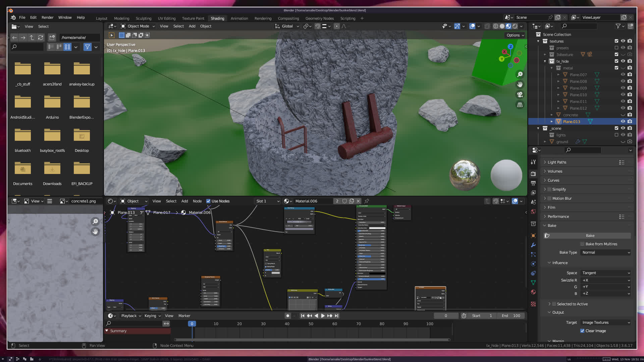Expand the Light Paths panel
This screenshot has height=362, width=644.
557,162
